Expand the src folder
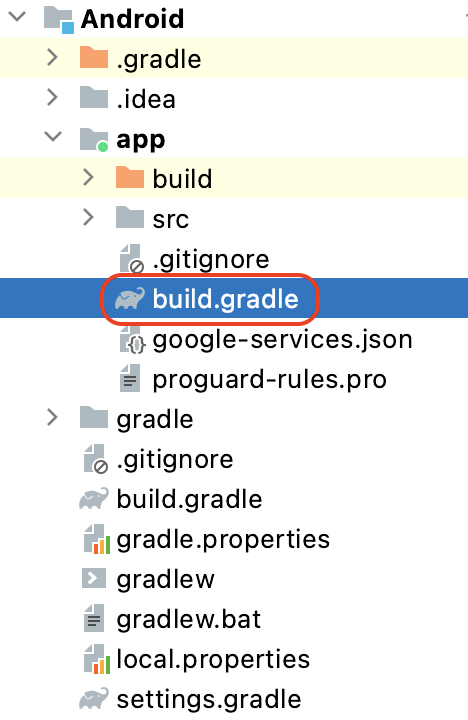 (88, 218)
